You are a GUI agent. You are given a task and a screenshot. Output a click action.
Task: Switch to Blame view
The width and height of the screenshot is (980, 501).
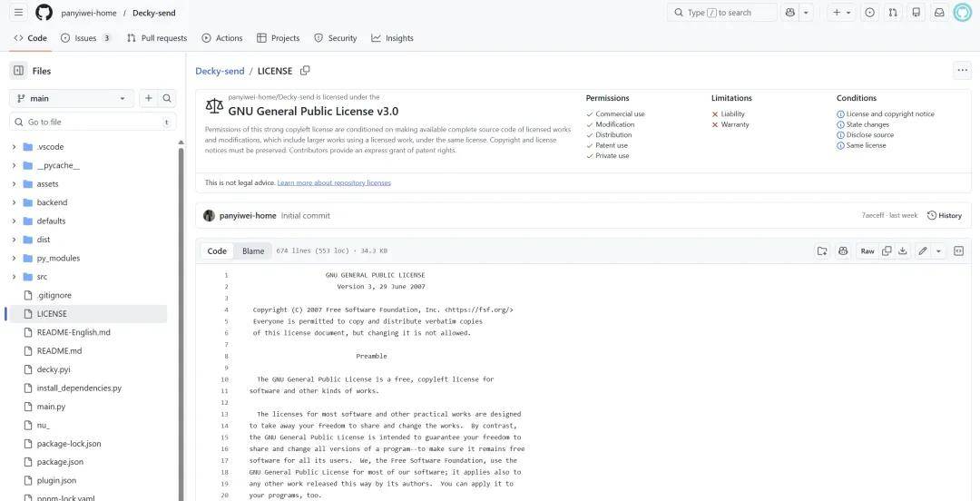click(253, 251)
